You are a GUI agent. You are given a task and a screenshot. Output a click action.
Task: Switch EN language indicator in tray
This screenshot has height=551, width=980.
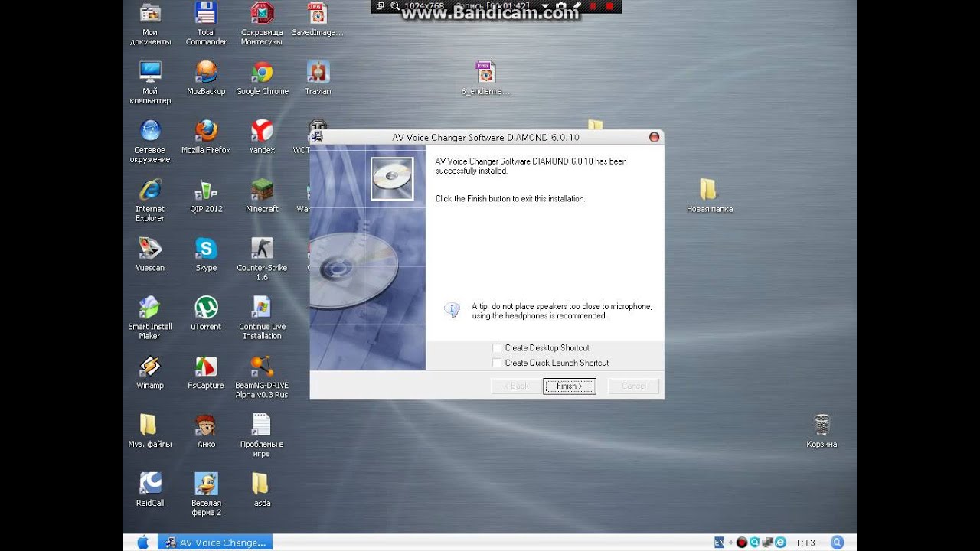click(719, 543)
